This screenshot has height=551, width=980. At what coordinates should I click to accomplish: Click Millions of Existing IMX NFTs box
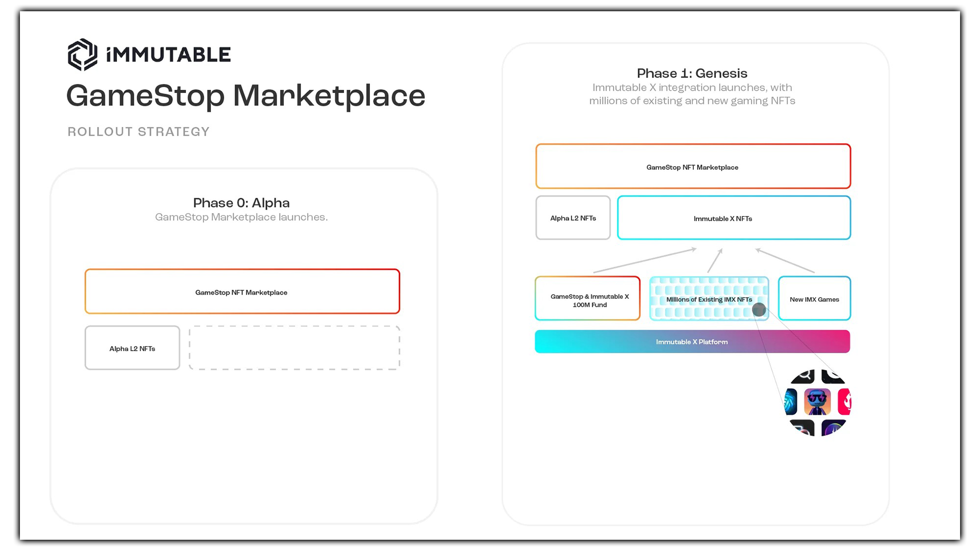click(x=709, y=299)
